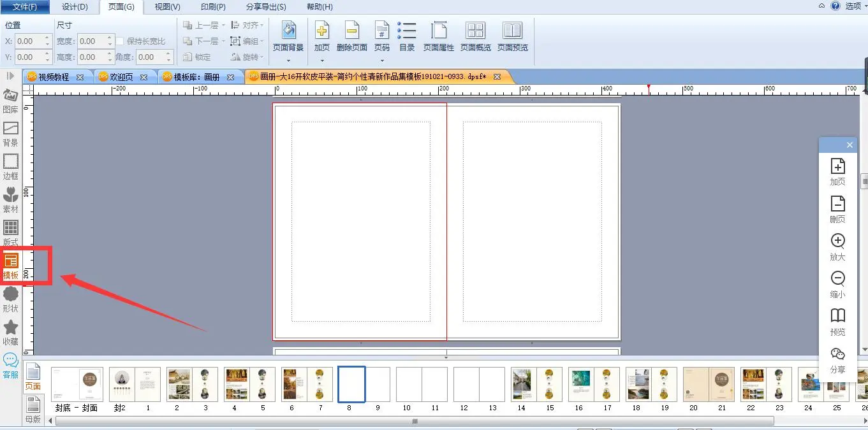Open the 形状 shapes panel

[11, 299]
